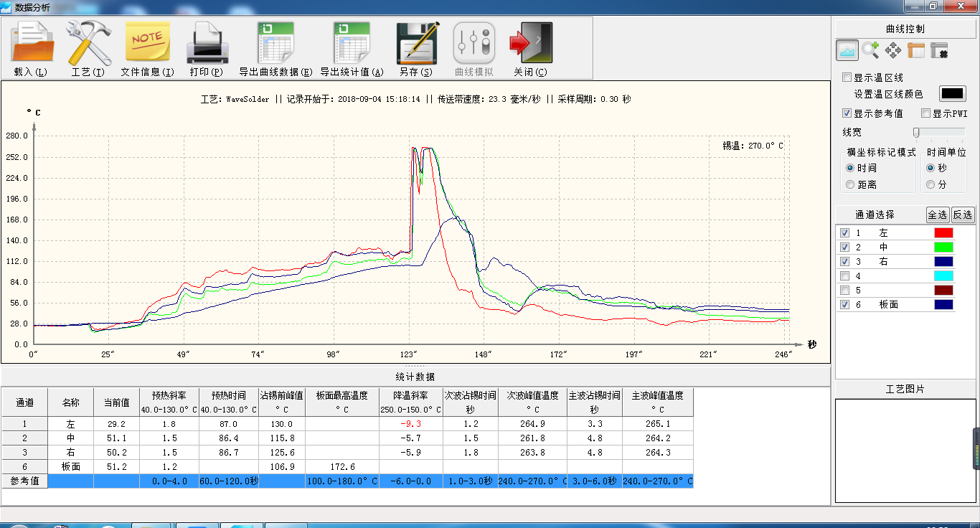The height and width of the screenshot is (528, 980).
Task: Uncheck channel 1 左 checkbox
Action: (844, 232)
